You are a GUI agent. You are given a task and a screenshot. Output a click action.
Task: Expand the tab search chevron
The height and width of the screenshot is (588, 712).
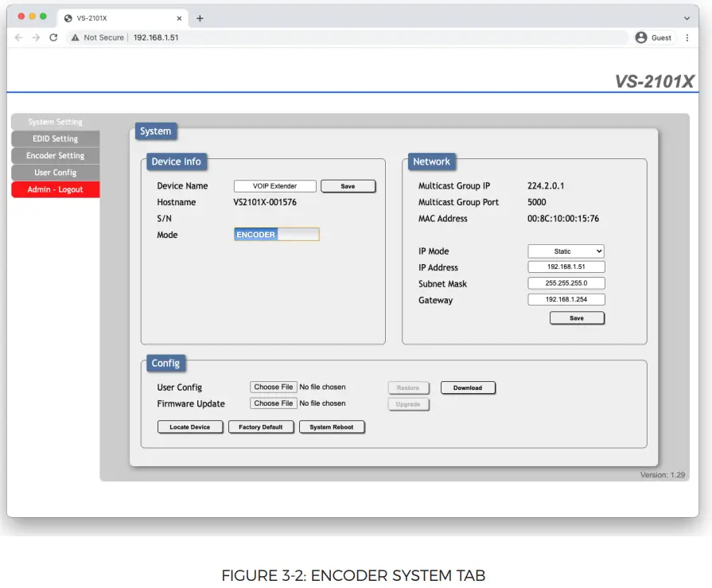coord(687,18)
